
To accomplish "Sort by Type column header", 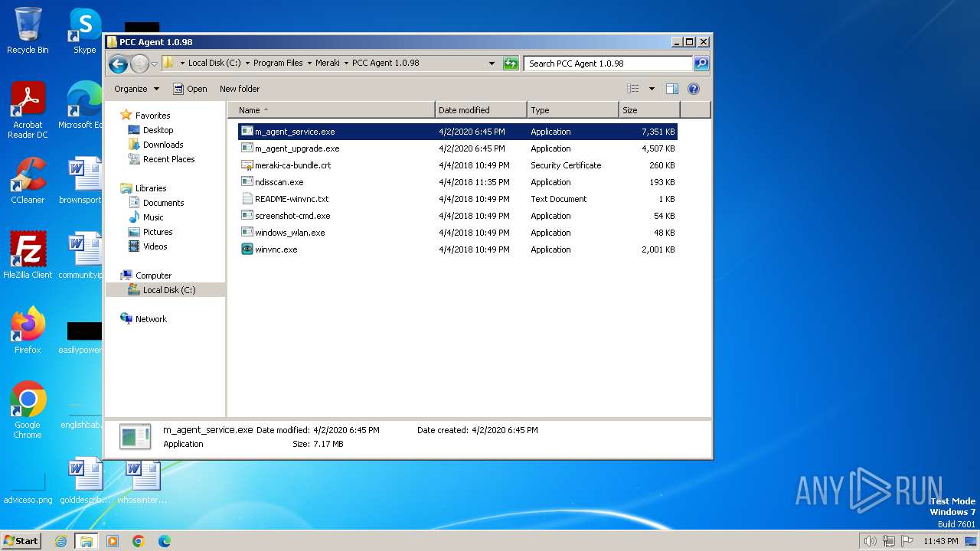I will click(573, 110).
